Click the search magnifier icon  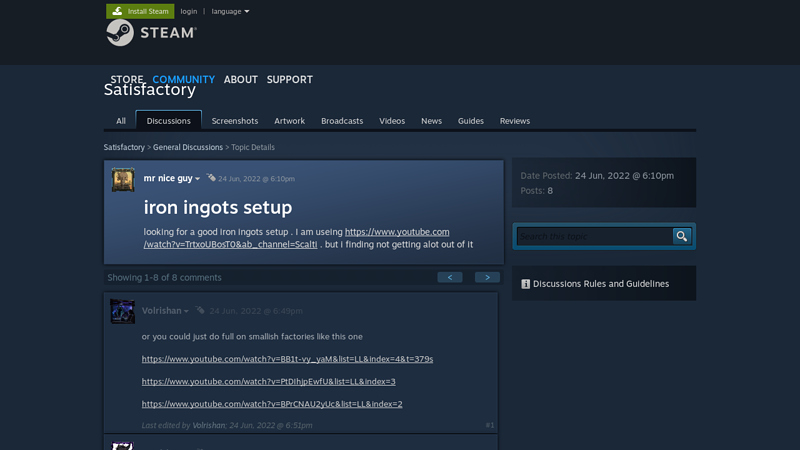tap(682, 236)
